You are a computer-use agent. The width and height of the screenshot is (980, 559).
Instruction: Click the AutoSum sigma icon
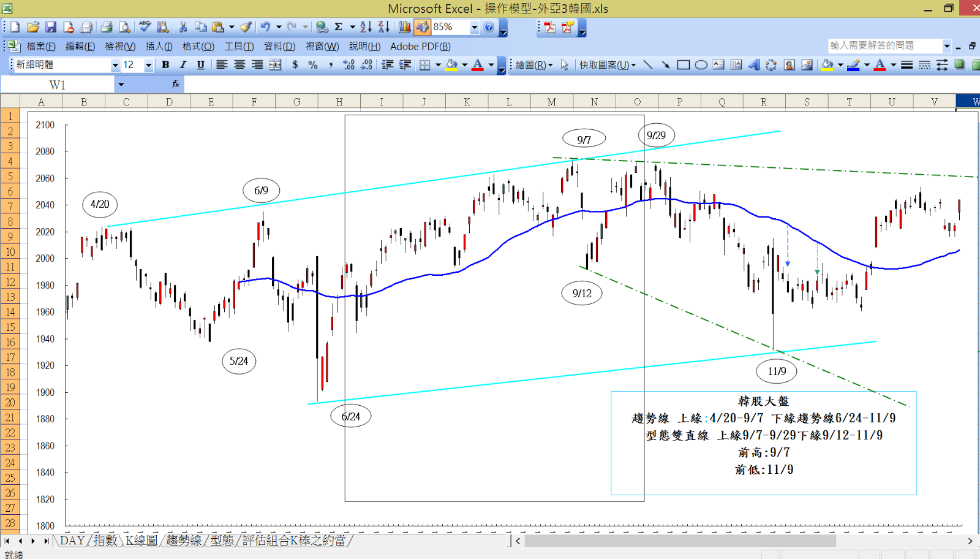[x=339, y=27]
